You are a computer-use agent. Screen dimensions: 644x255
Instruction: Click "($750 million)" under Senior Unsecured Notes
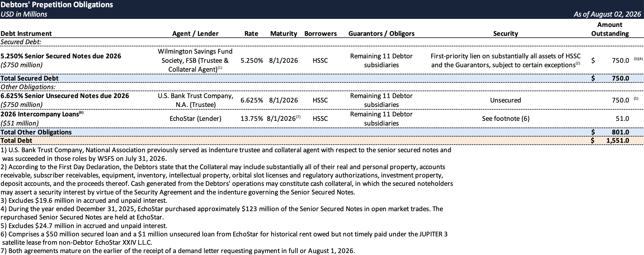(x=22, y=105)
